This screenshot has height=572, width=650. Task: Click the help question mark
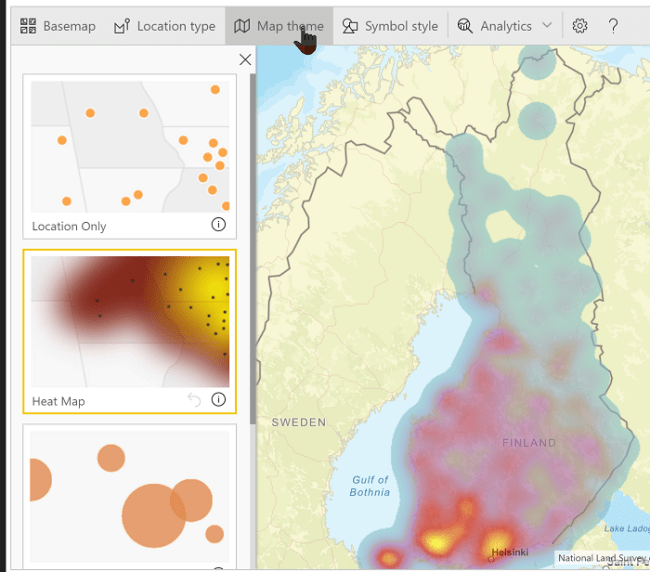click(x=614, y=26)
